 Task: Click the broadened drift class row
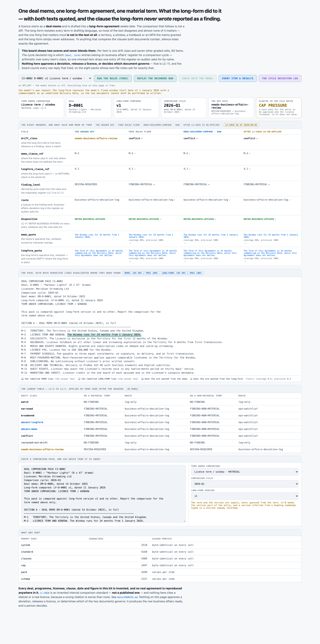point(160,416)
